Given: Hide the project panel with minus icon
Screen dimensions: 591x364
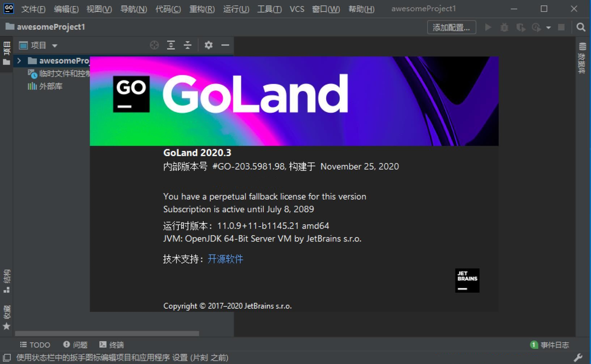Looking at the screenshot, I should [x=225, y=45].
